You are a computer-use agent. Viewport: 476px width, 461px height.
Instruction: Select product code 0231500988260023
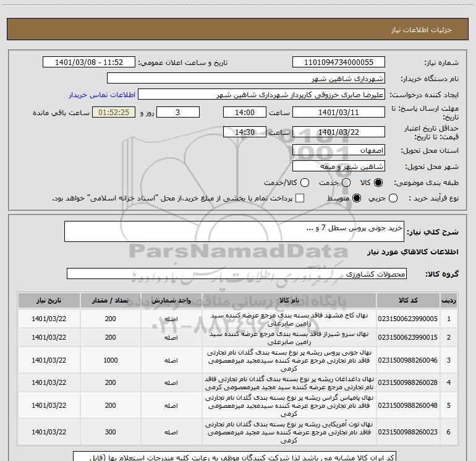click(408, 432)
